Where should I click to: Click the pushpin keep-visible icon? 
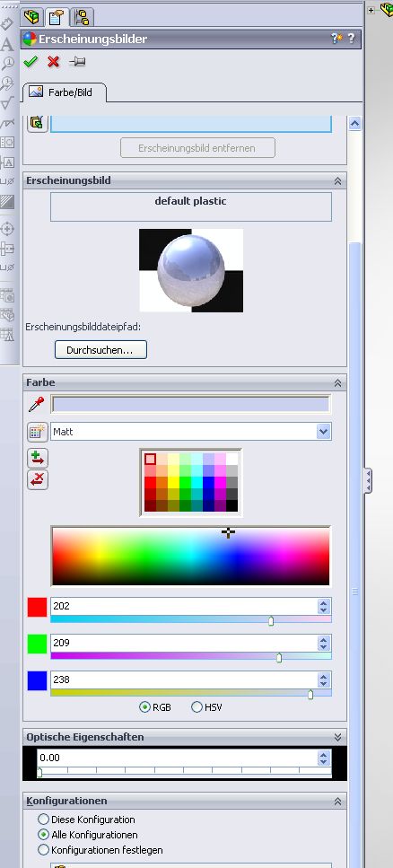click(77, 61)
